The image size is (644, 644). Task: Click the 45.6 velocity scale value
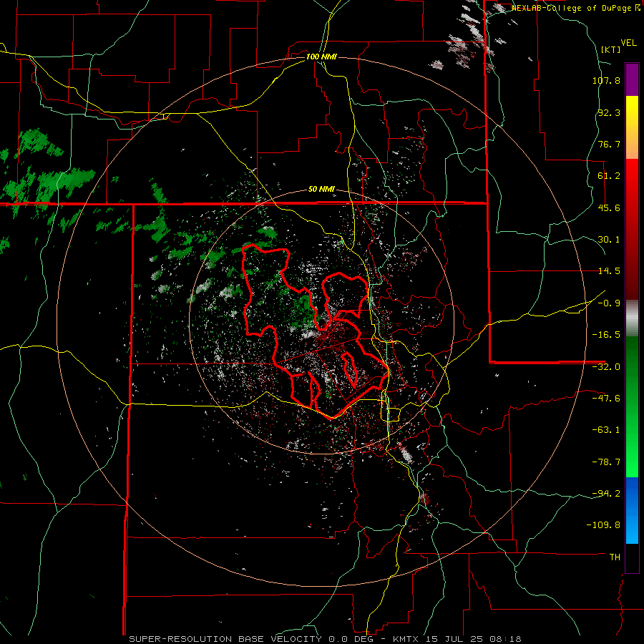(609, 208)
